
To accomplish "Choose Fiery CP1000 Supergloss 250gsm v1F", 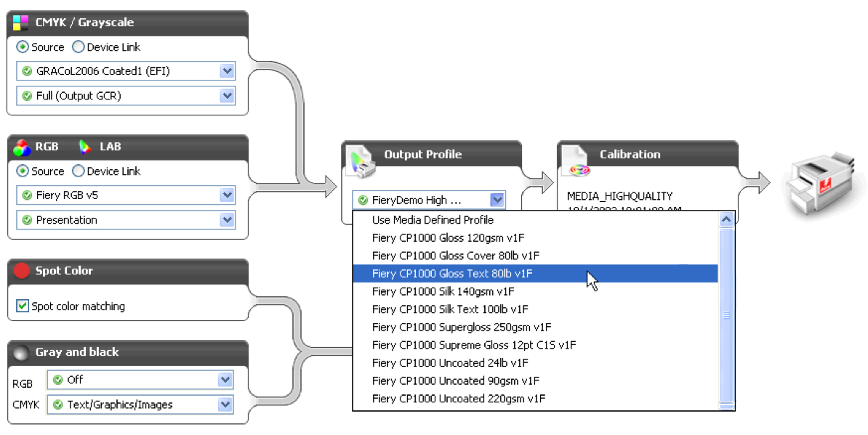I will tap(535, 328).
